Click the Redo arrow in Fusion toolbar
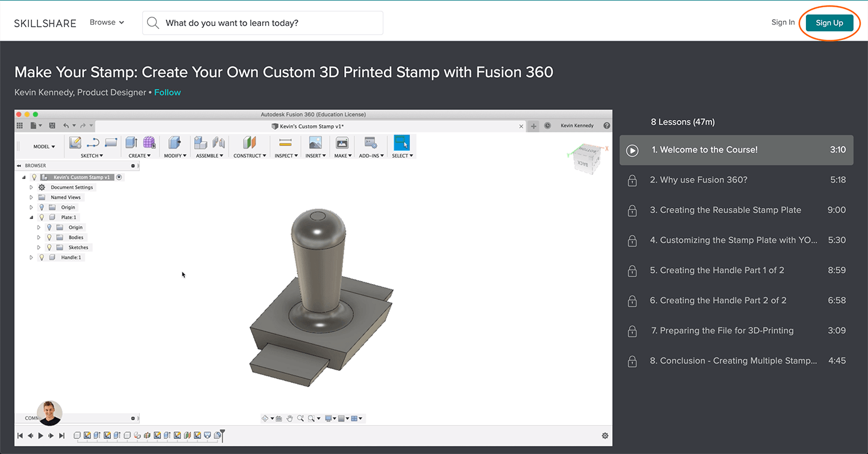 [x=83, y=125]
